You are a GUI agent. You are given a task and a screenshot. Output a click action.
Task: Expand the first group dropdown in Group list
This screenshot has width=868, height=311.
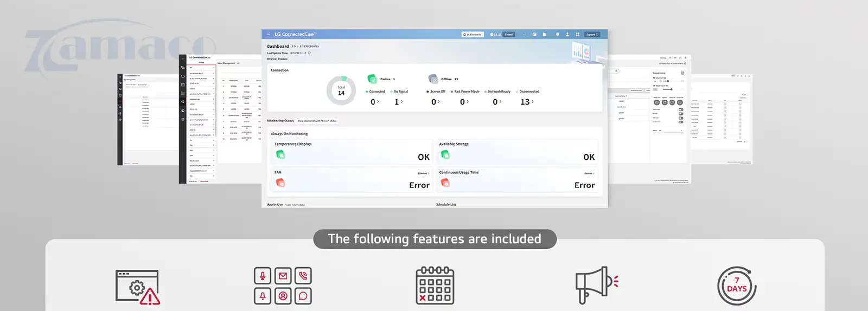pos(213,68)
